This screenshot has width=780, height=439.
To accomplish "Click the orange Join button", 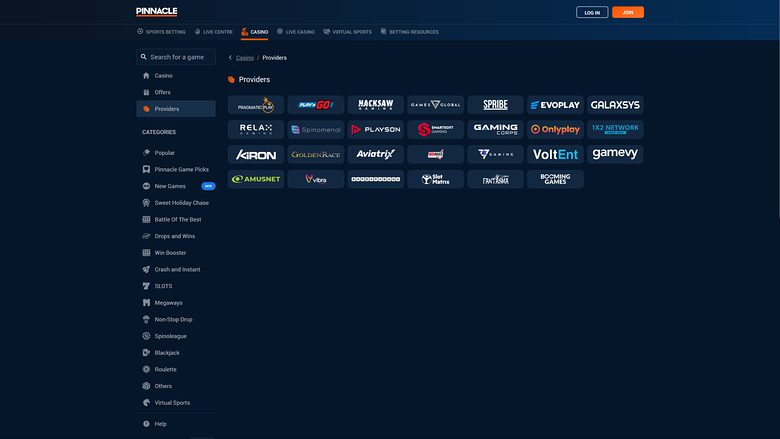I will tap(627, 13).
